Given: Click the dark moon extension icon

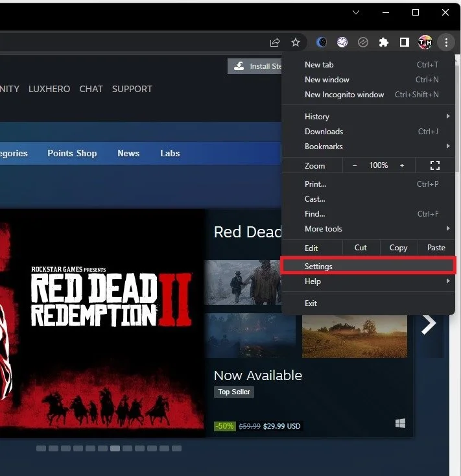Looking at the screenshot, I should (x=322, y=42).
